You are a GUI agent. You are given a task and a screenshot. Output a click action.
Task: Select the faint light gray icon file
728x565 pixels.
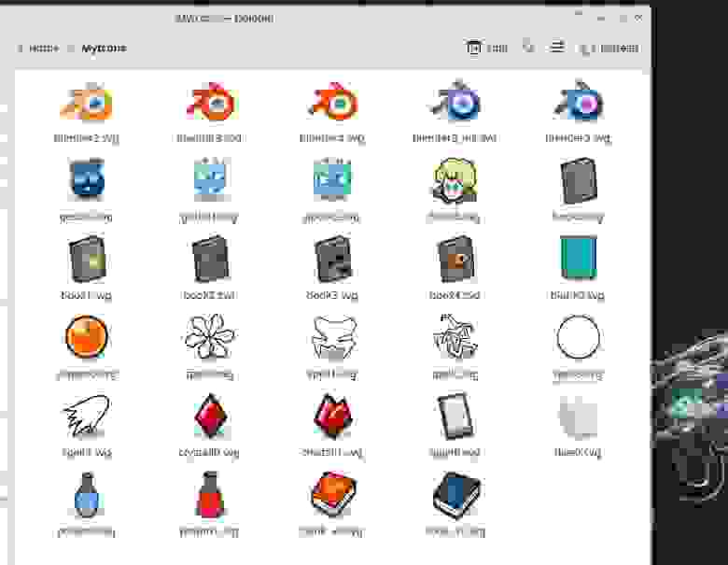pos(578,417)
